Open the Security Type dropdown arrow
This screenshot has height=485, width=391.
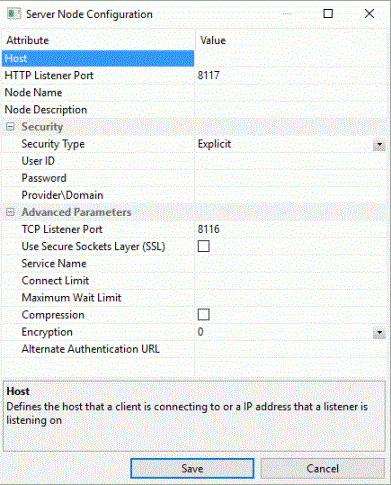(x=379, y=145)
